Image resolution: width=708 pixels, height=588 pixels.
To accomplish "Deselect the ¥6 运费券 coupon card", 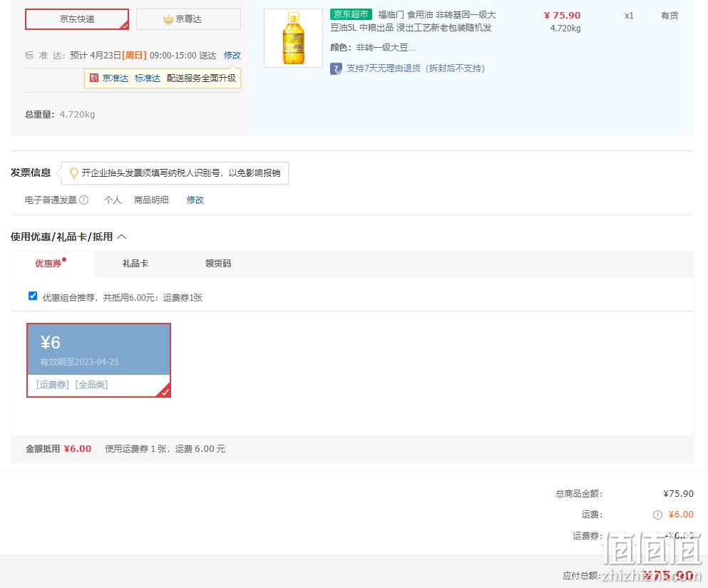I will tap(98, 360).
